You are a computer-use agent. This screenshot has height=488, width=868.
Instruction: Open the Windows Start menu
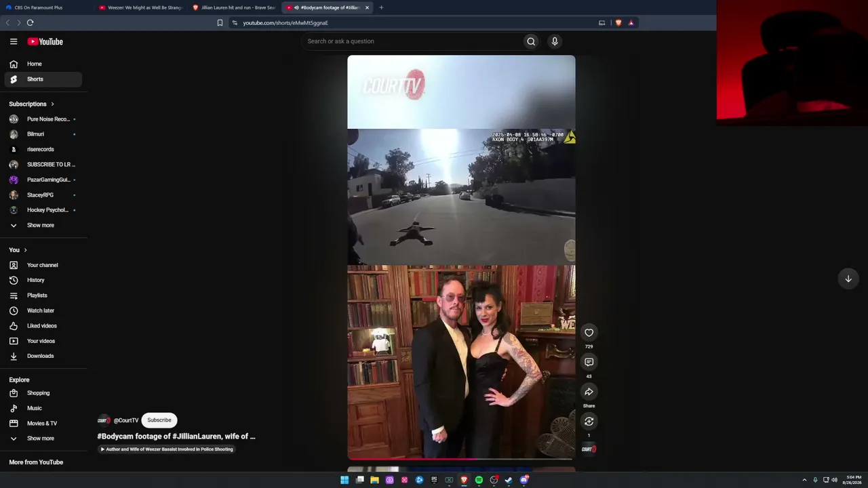[344, 480]
